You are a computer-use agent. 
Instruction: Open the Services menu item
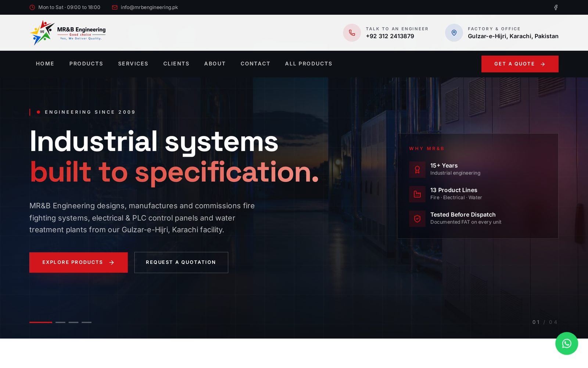(133, 64)
